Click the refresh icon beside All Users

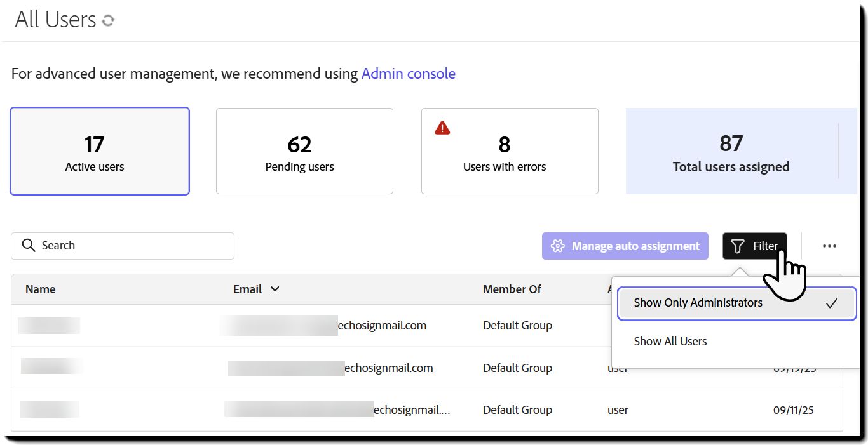click(x=108, y=20)
